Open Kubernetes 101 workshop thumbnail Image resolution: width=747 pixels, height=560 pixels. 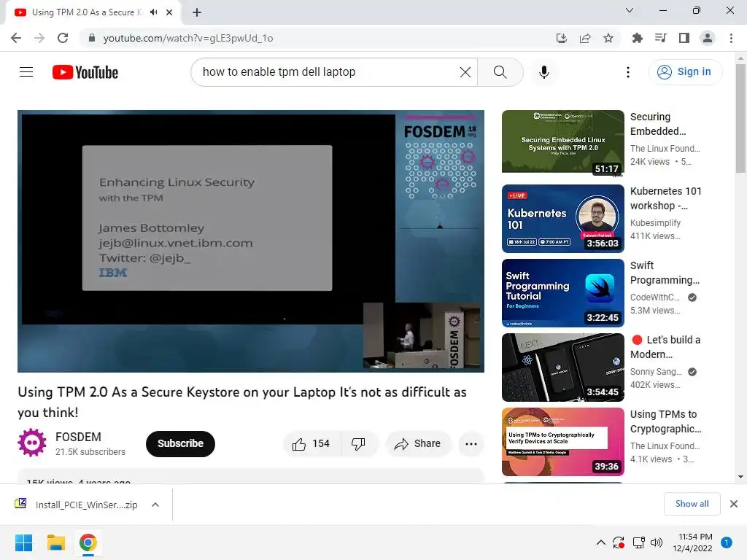tap(562, 219)
